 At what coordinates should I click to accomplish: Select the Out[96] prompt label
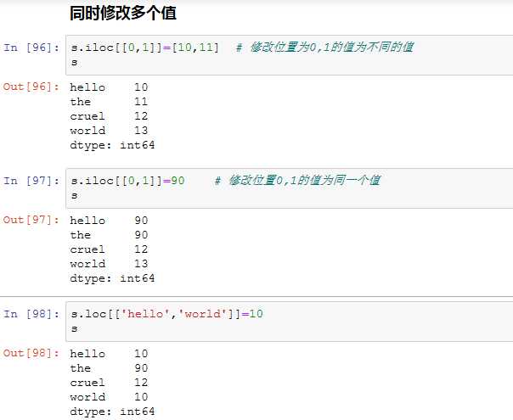pyautogui.click(x=31, y=87)
